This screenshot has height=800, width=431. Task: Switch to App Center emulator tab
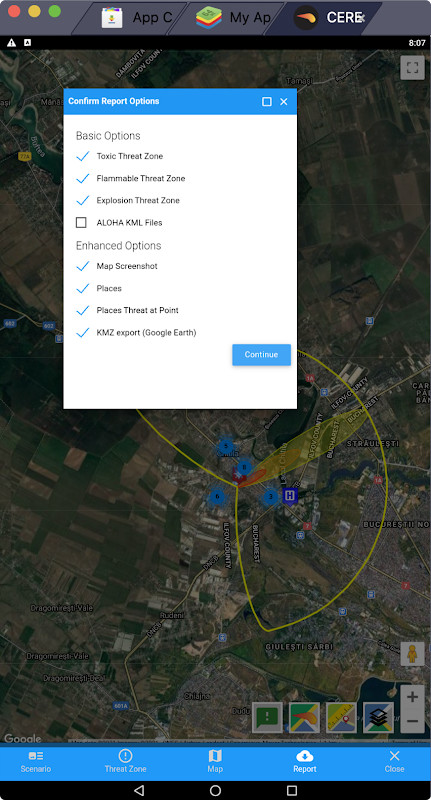coord(137,17)
